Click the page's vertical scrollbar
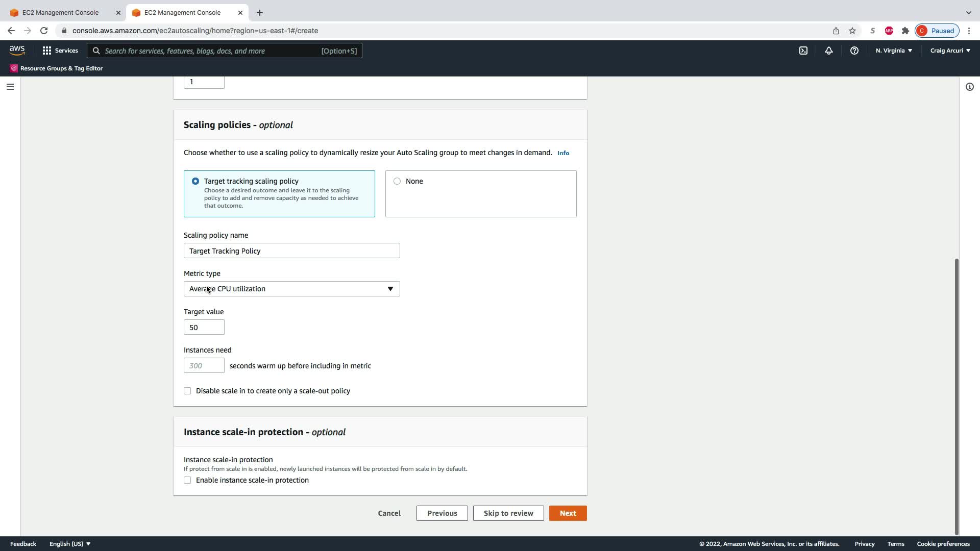980x551 pixels. click(x=956, y=395)
